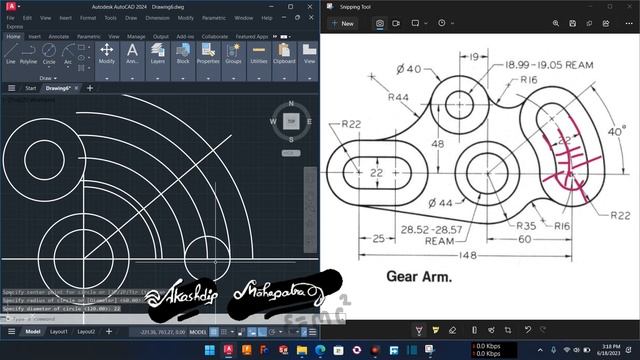Open File Explorer from the taskbar
Screen dimensions: 640x360
click(x=302, y=350)
